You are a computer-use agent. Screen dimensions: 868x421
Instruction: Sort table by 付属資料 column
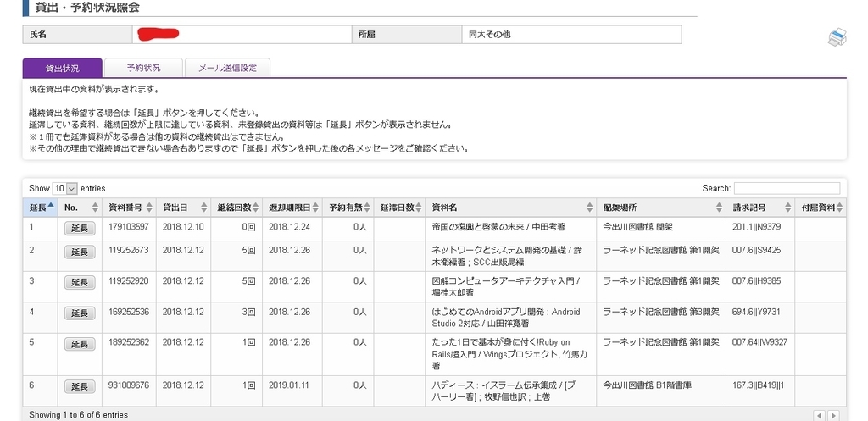821,208
